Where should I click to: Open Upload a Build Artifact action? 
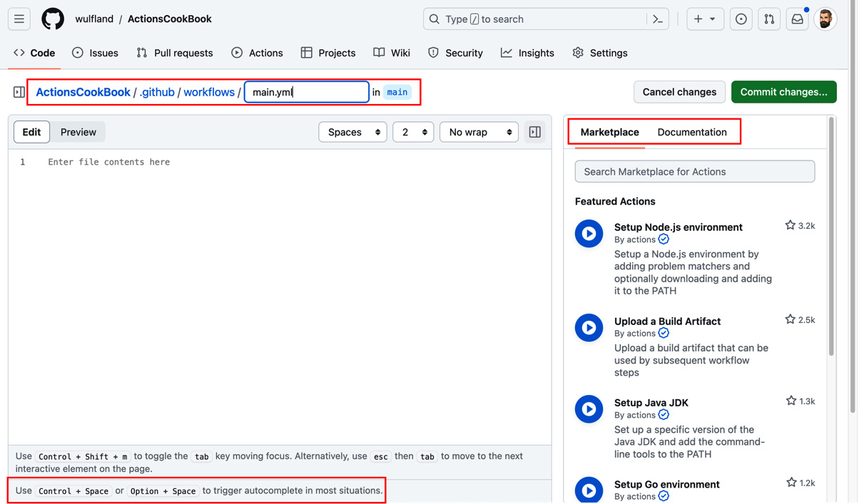(667, 322)
